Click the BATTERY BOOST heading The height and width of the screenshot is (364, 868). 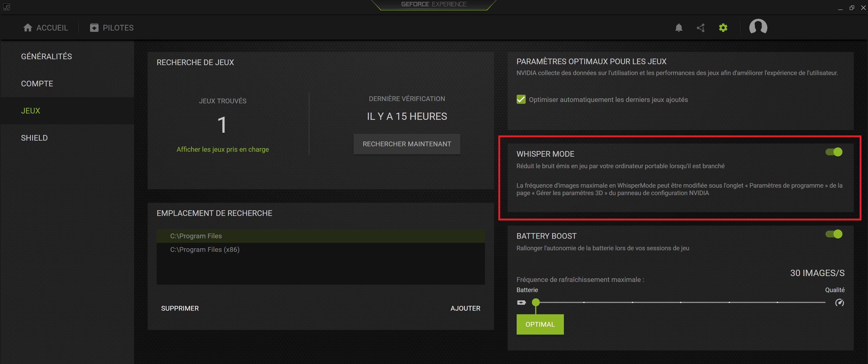pyautogui.click(x=546, y=236)
